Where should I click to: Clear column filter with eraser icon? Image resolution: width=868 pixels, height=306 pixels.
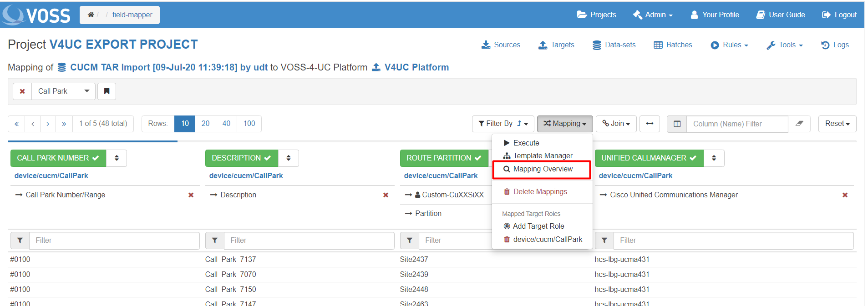point(799,124)
